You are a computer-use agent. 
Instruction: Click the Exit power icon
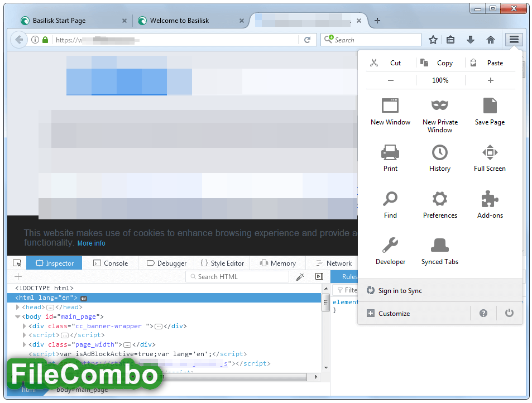[x=509, y=313]
